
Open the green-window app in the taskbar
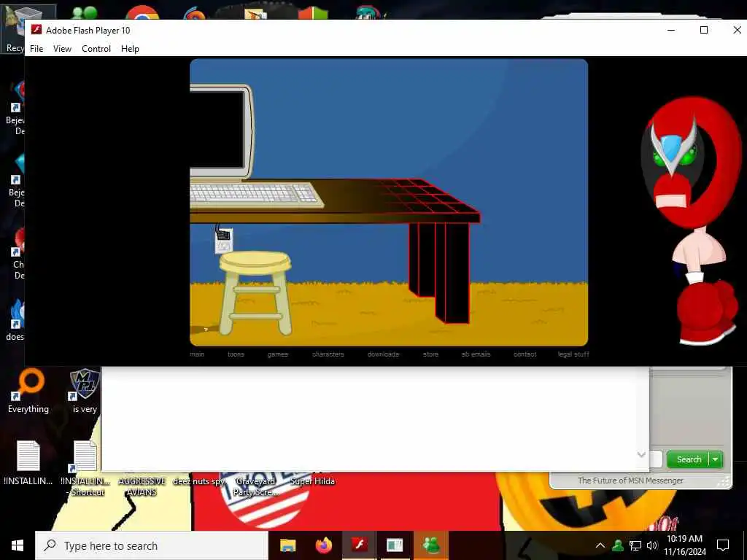(x=395, y=545)
